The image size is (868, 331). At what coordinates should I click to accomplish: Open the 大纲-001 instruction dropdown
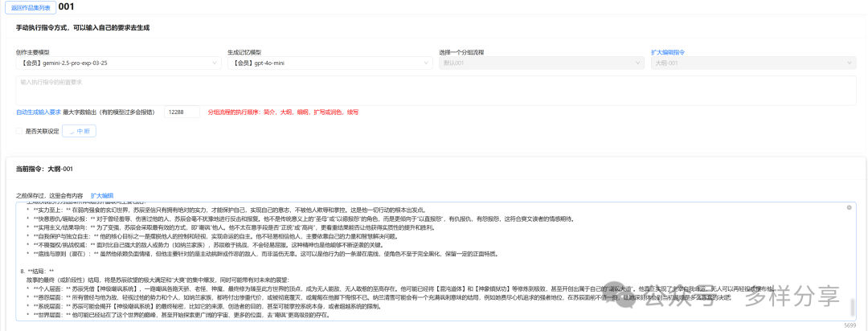(753, 63)
